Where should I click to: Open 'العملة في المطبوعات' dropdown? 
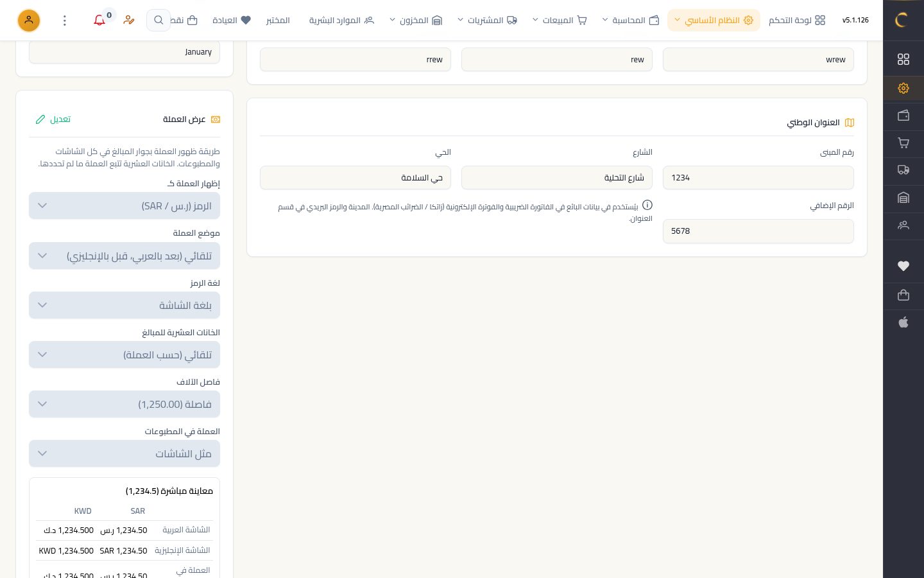tap(124, 453)
